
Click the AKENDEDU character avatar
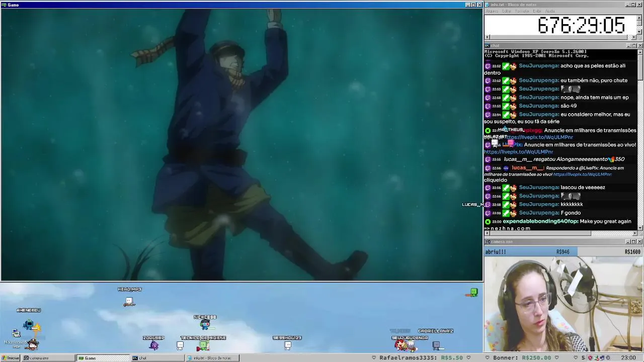tap(29, 326)
